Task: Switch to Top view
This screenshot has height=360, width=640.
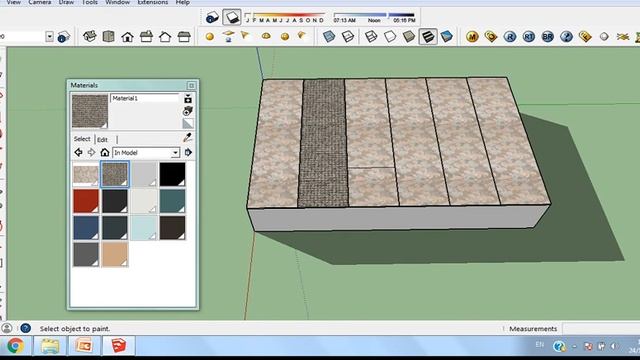Action: (x=109, y=36)
